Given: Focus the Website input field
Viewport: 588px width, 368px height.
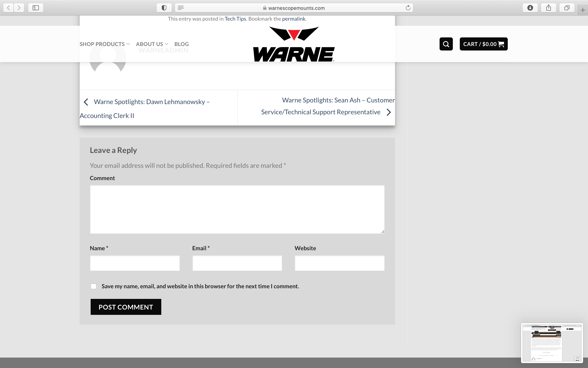Looking at the screenshot, I should 340,263.
